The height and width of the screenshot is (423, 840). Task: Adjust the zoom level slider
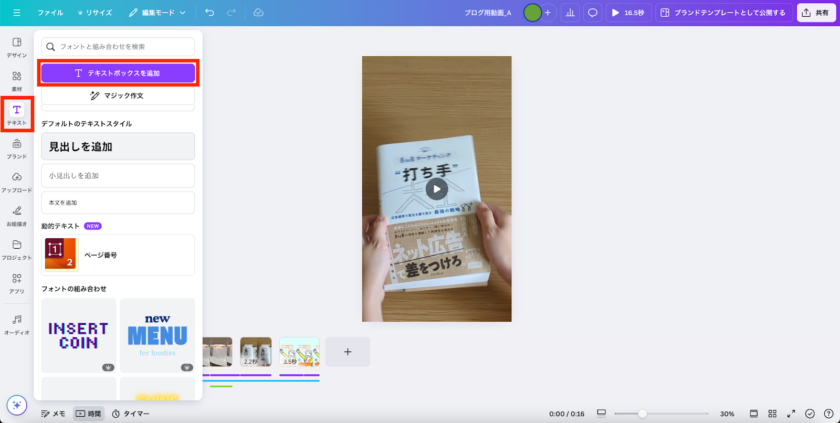[x=642, y=413]
